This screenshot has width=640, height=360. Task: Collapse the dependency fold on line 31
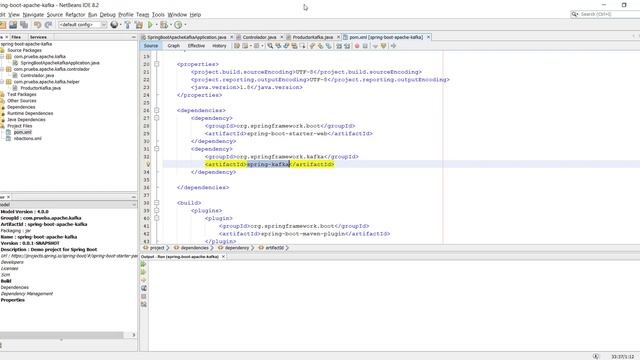(156, 149)
